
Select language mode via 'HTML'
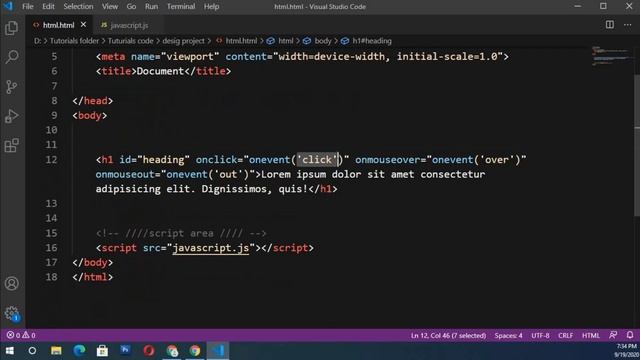click(x=591, y=336)
